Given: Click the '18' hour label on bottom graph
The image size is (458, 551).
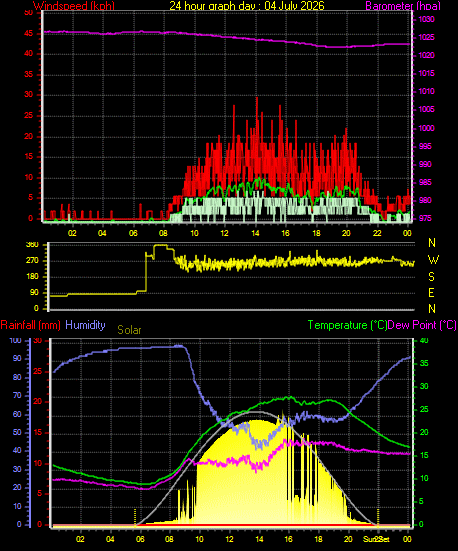Looking at the screenshot, I should (x=318, y=539).
